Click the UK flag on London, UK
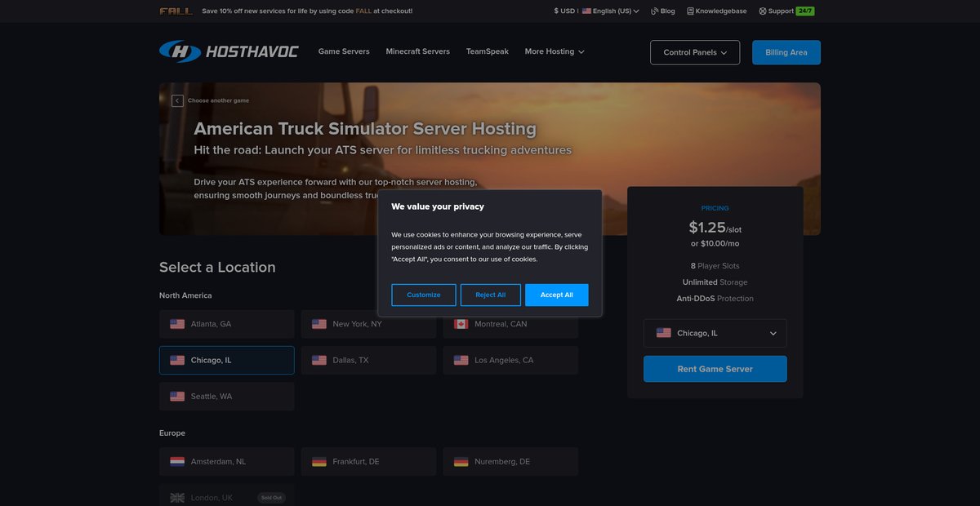Viewport: 980px width, 506px height. click(x=177, y=497)
